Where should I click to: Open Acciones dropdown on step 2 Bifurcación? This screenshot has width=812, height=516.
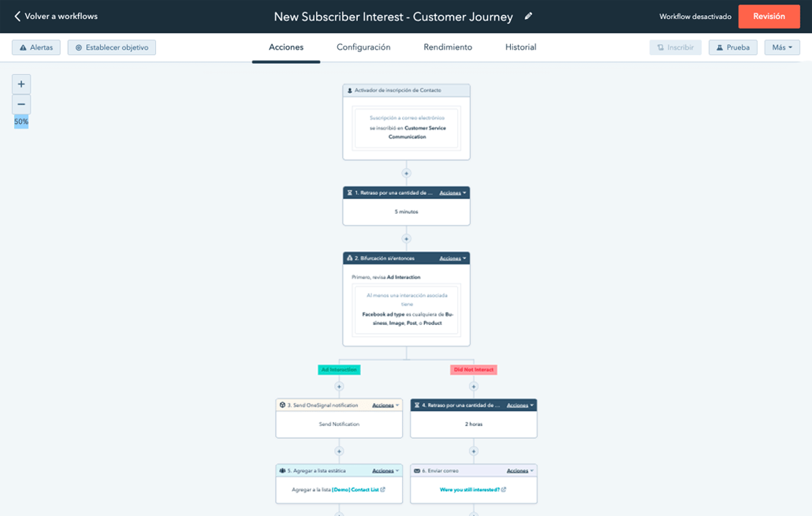(x=453, y=258)
